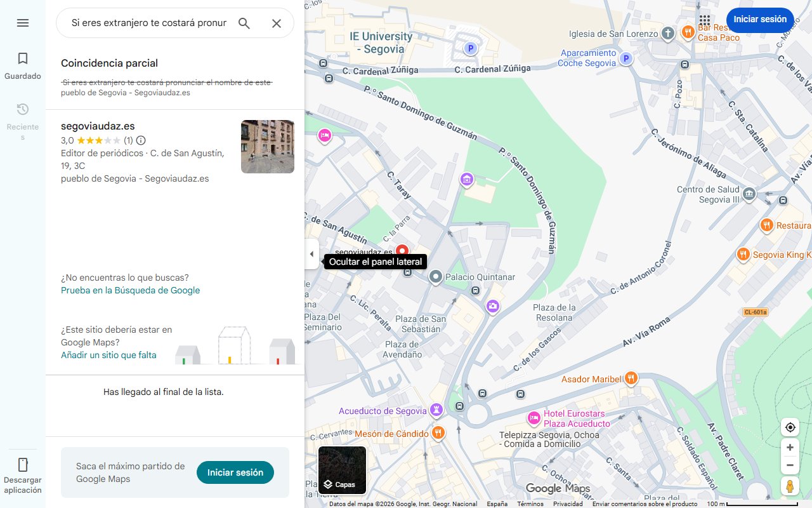Center the map with the my-location icon

tap(790, 427)
